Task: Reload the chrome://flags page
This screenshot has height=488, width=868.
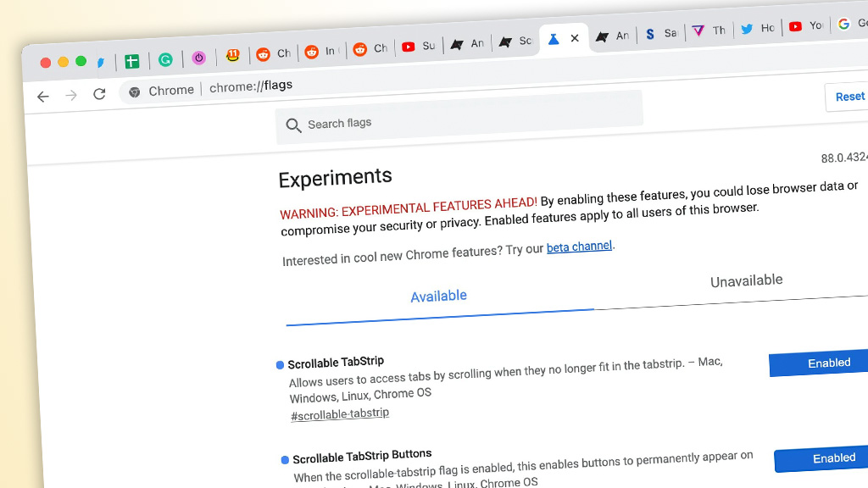Action: pyautogui.click(x=99, y=94)
